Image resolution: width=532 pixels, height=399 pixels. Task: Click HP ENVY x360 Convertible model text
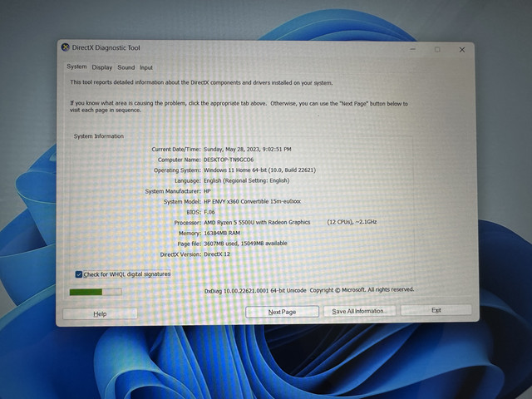252,201
